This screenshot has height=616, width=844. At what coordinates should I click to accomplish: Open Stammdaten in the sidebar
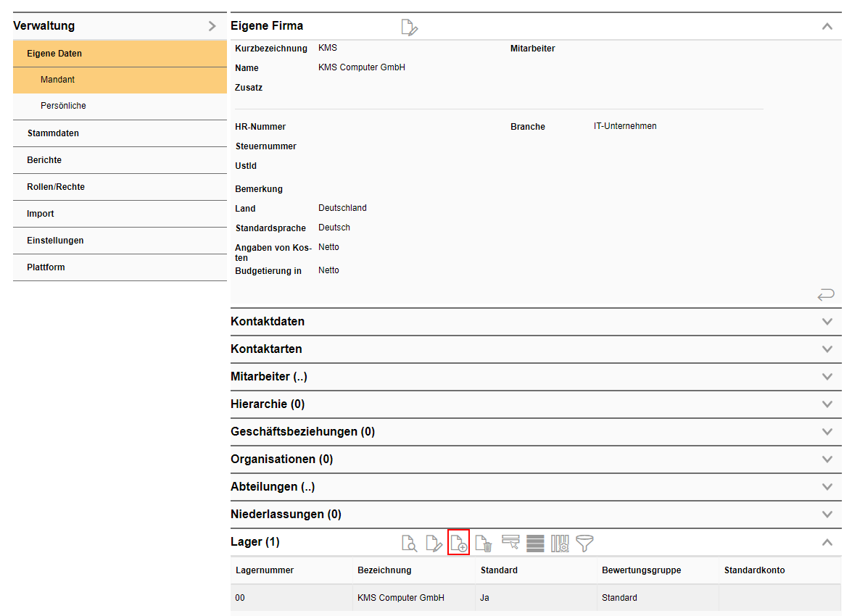[x=53, y=133]
